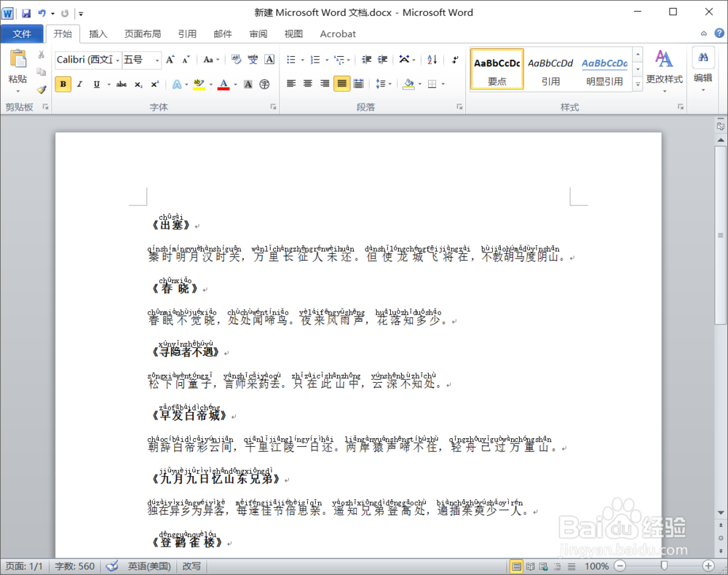728x575 pixels.
Task: Switch to the Acrobat tab
Action: (338, 34)
